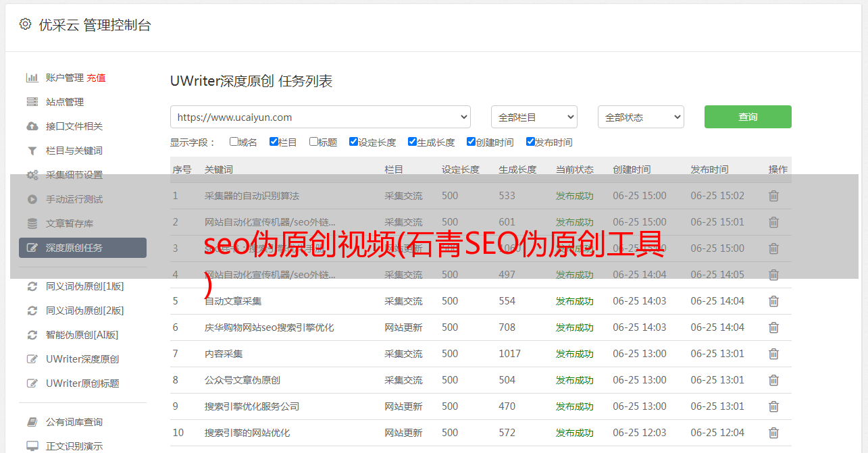Click the 创建时间 column header

tap(632, 169)
